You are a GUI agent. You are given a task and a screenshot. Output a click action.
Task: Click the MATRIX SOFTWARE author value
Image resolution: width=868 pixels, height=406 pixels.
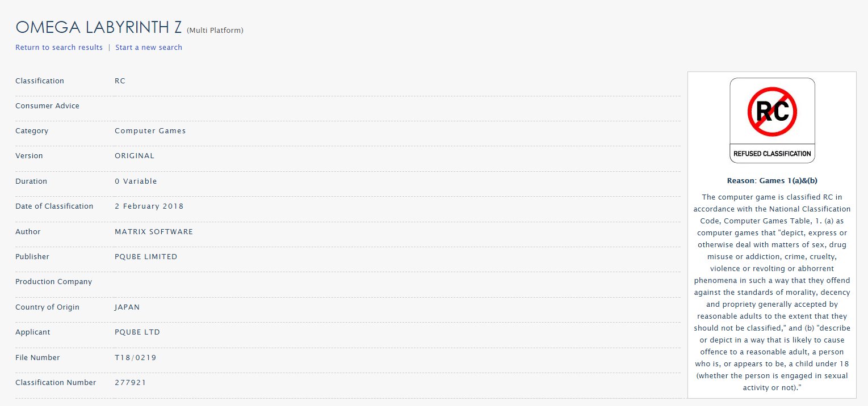[153, 232]
